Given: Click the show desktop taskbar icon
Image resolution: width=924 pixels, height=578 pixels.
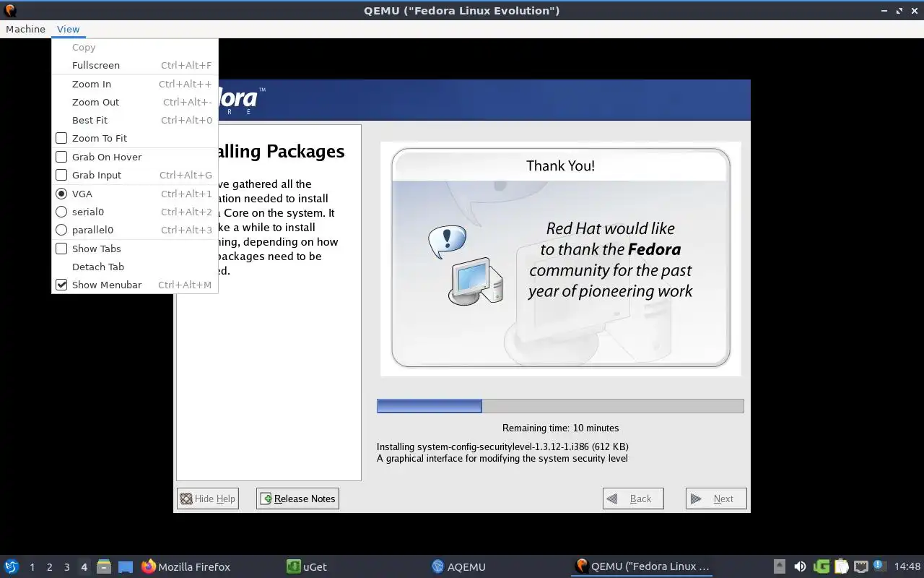Looking at the screenshot, I should pyautogui.click(x=126, y=567).
